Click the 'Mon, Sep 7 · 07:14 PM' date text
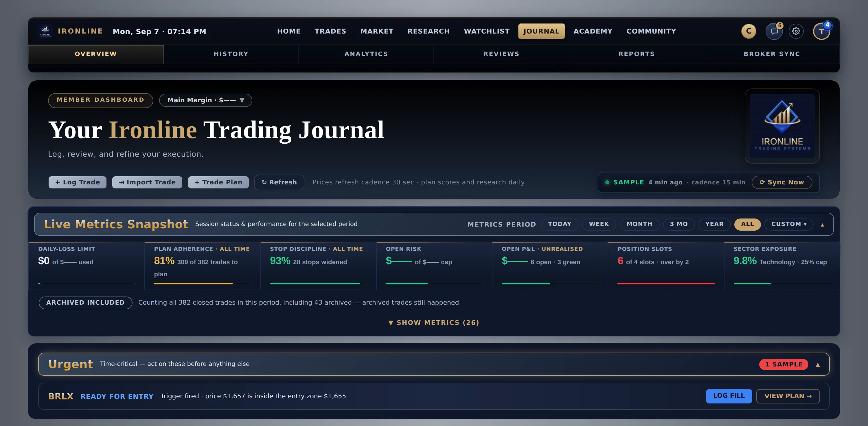The height and width of the screenshot is (426, 868). [x=159, y=32]
